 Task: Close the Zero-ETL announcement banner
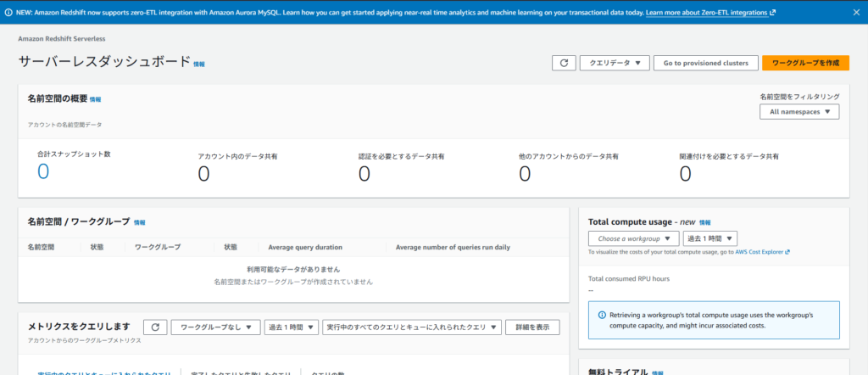pos(855,12)
